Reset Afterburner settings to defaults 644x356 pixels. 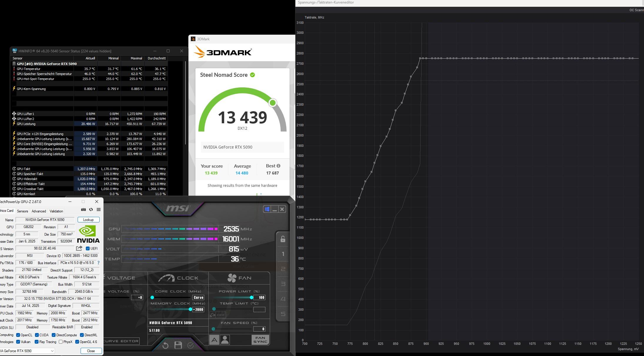point(165,345)
